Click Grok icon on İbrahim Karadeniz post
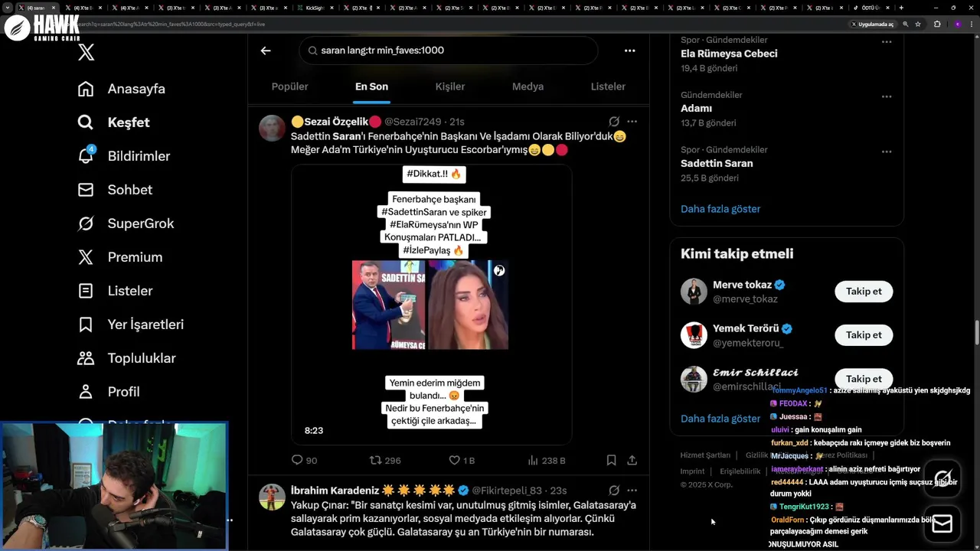This screenshot has width=980, height=551. pyautogui.click(x=614, y=491)
